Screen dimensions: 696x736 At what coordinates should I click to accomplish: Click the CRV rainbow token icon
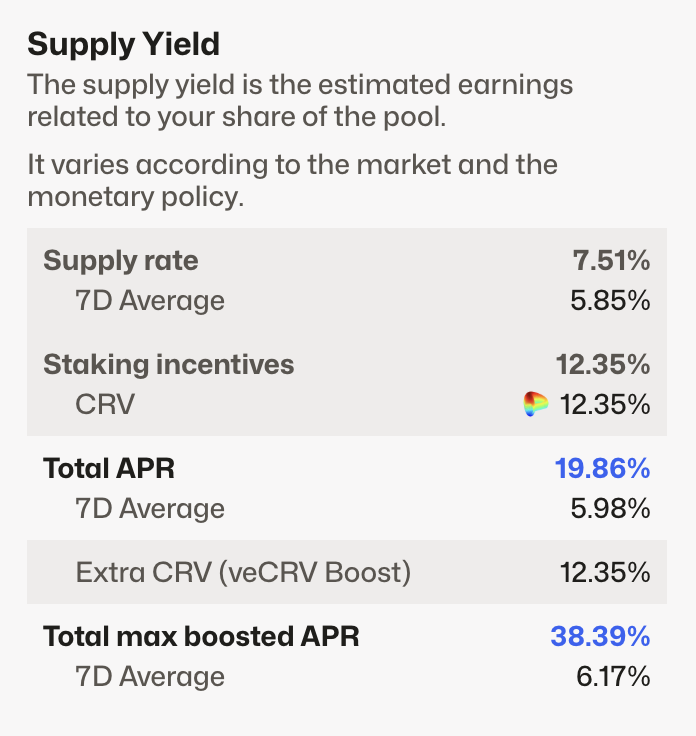[x=536, y=405]
